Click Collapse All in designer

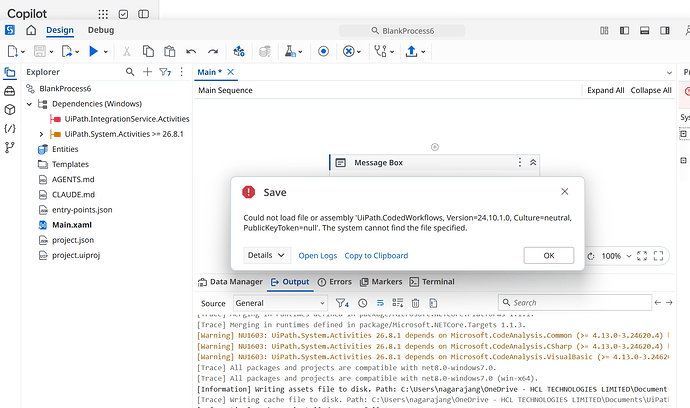pyautogui.click(x=651, y=90)
